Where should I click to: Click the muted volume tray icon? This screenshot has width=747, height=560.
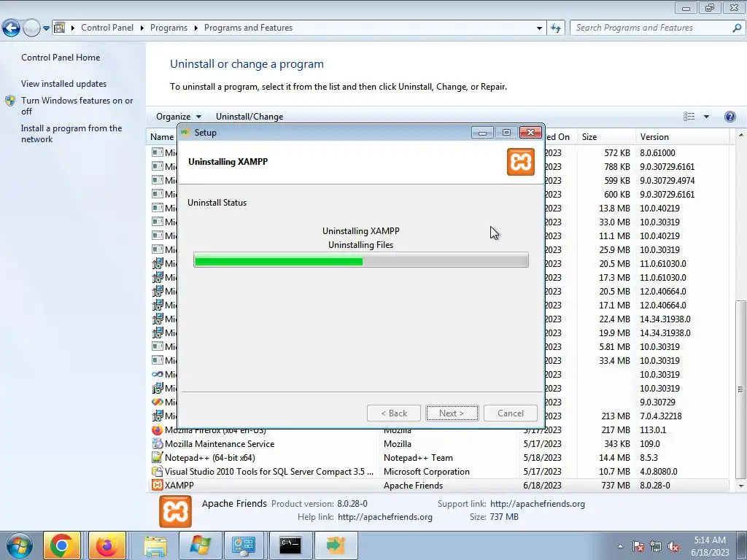(x=673, y=546)
